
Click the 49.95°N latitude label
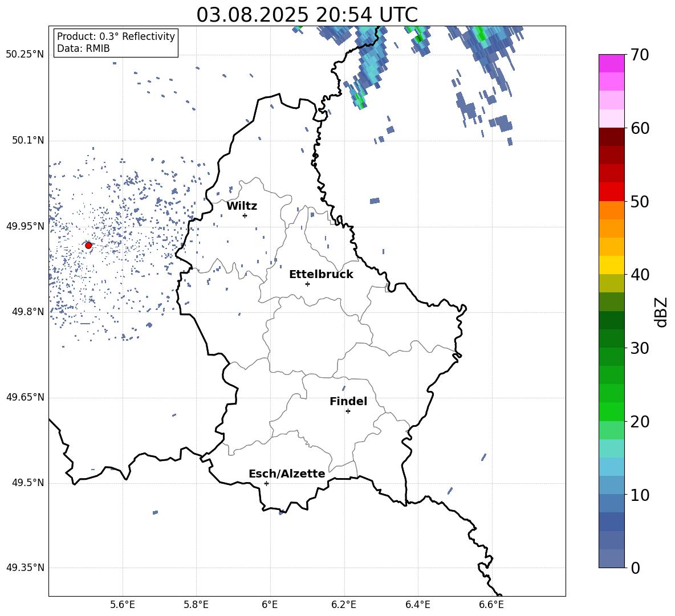[25, 226]
